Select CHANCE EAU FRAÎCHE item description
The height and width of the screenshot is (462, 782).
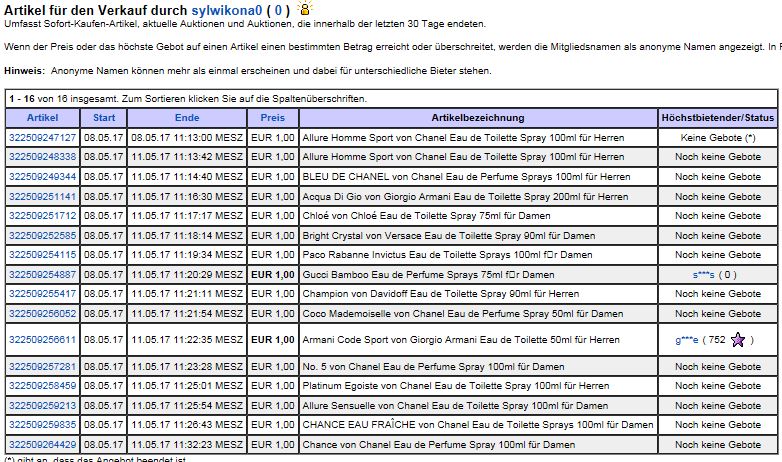tap(478, 425)
